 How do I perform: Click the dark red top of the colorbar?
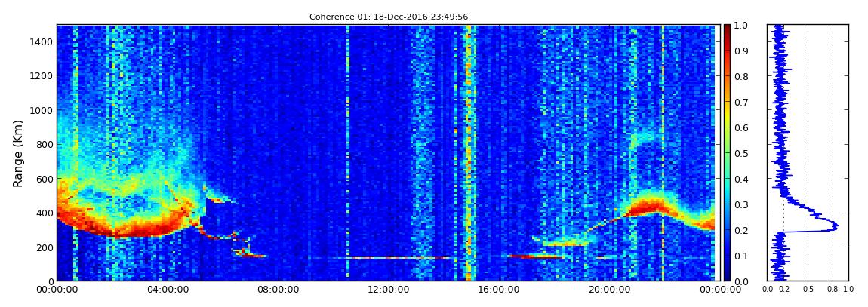728,28
